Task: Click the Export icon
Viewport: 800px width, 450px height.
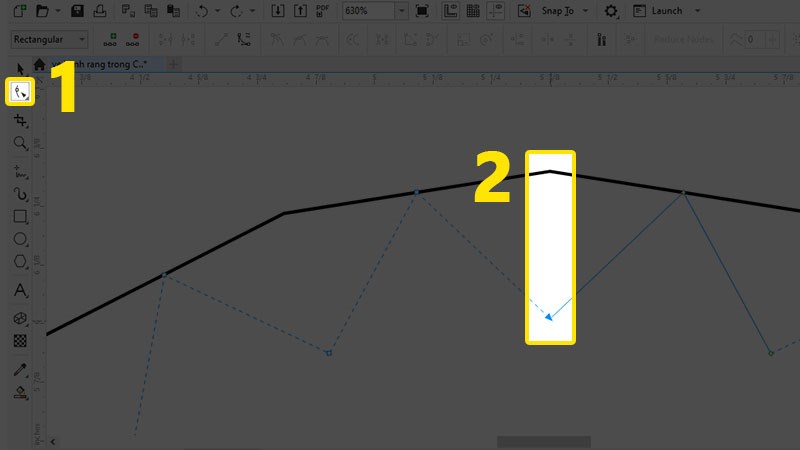Action: pyautogui.click(x=301, y=11)
